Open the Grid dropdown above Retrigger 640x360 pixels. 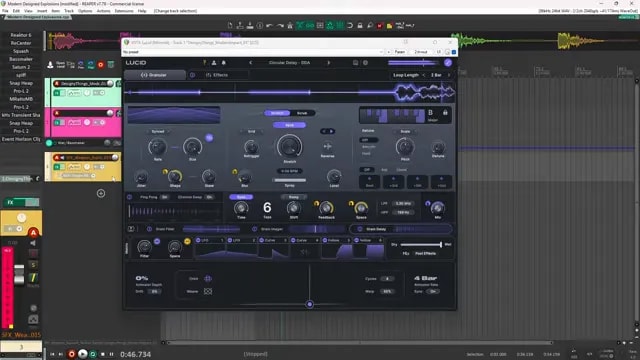click(252, 131)
